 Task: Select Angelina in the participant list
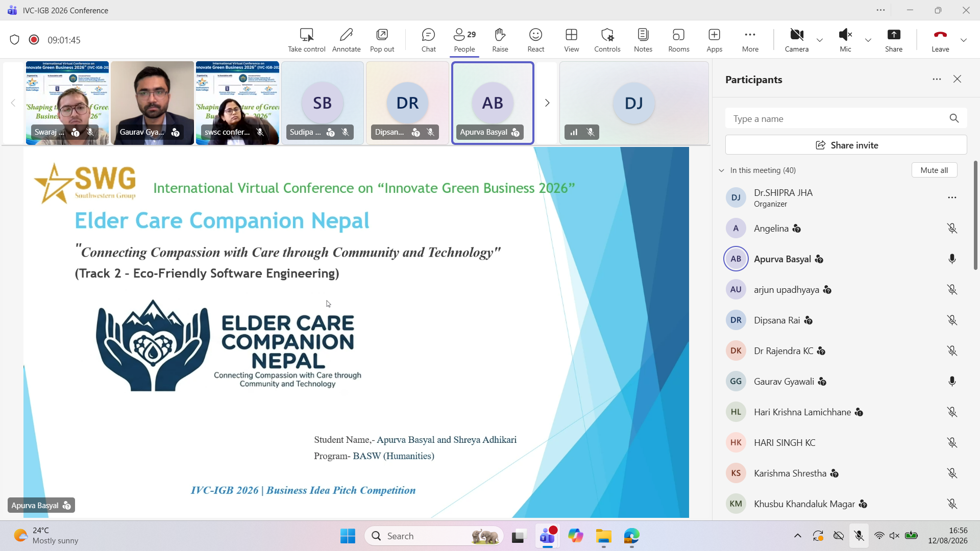[x=842, y=229]
